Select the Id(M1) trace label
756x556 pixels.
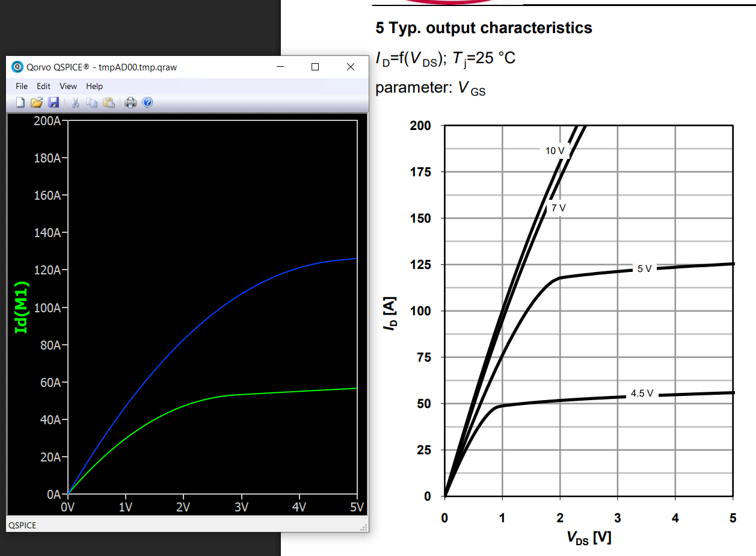point(22,307)
